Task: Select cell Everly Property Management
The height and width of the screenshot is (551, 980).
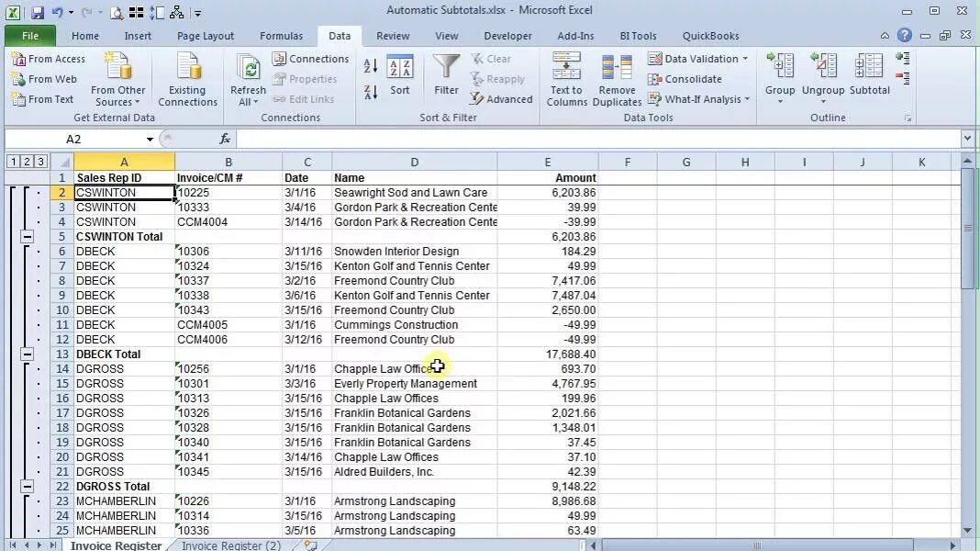Action: tap(415, 383)
